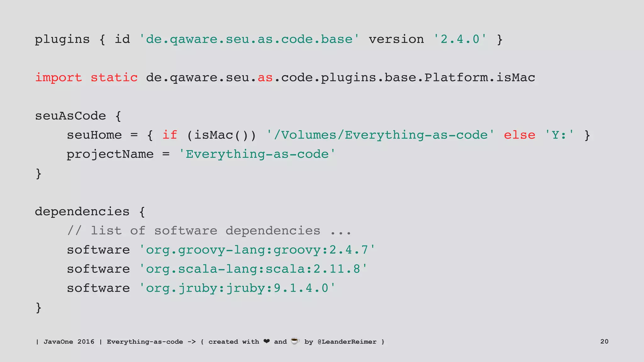The width and height of the screenshot is (644, 362).
Task: Click the string 'Y:'
Action: [559, 135]
